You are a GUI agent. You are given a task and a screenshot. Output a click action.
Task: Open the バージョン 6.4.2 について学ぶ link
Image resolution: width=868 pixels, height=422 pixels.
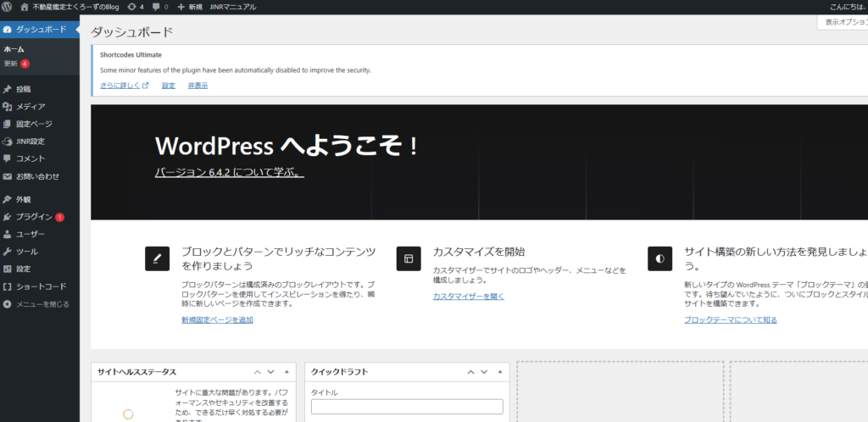pyautogui.click(x=229, y=173)
